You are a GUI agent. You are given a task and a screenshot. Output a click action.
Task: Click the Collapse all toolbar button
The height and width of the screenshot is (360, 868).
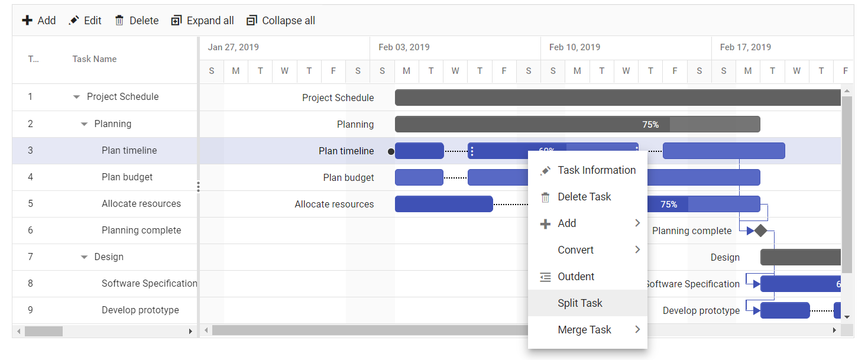click(281, 21)
